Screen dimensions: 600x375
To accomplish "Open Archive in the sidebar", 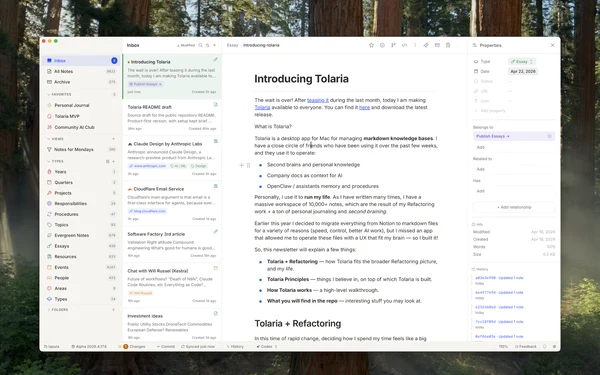I will click(82, 82).
